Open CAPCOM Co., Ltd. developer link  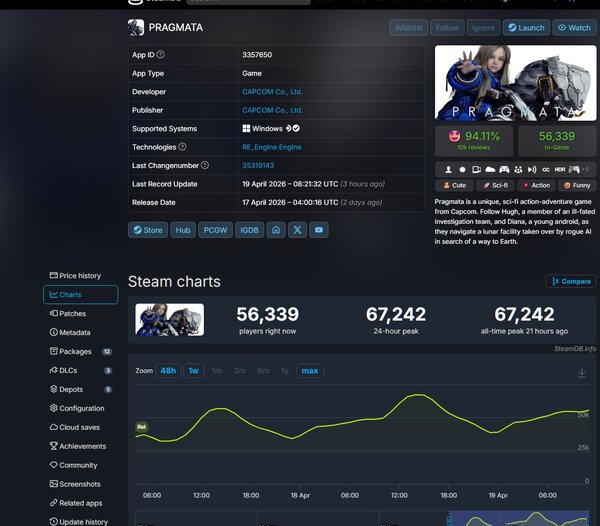272,92
